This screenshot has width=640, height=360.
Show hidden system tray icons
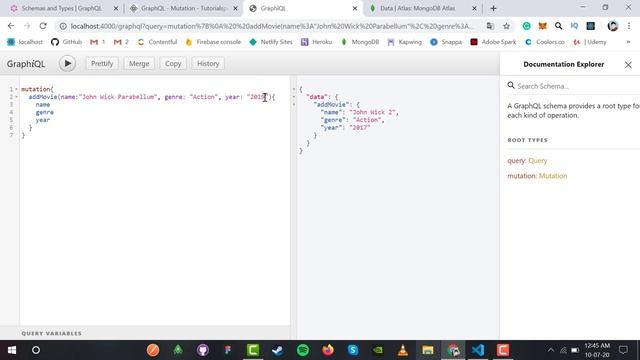coord(551,350)
